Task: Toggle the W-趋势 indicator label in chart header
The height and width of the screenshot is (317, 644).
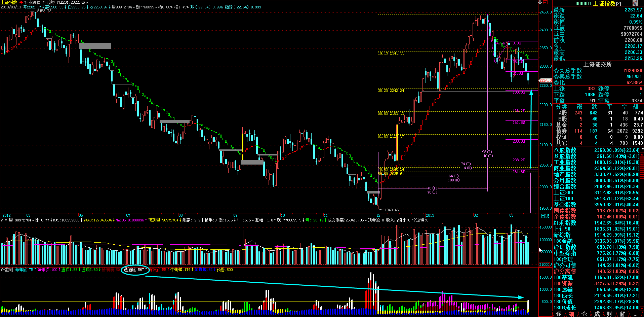Action: point(48,2)
